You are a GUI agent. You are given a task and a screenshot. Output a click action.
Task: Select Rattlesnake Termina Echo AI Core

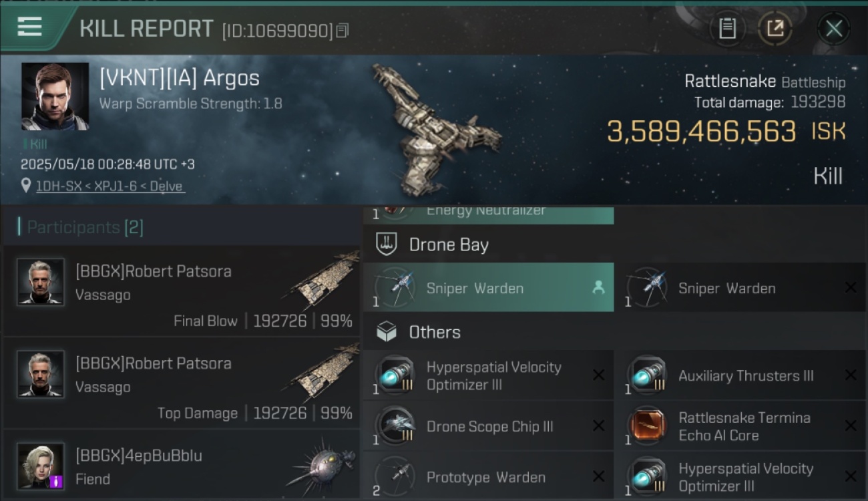(740, 426)
